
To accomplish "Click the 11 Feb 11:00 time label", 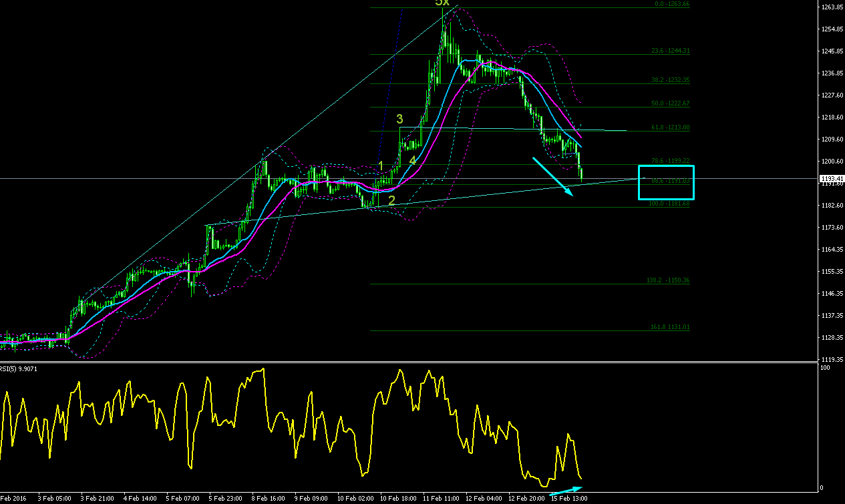I will [x=440, y=498].
